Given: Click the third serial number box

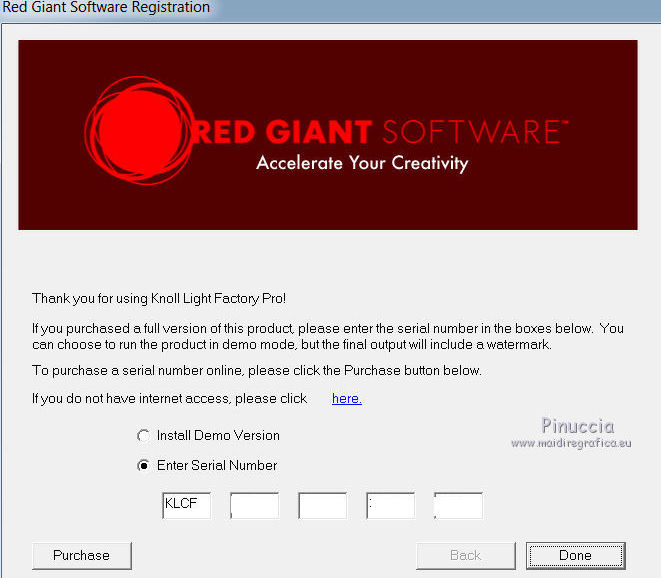Looking at the screenshot, I should point(323,505).
